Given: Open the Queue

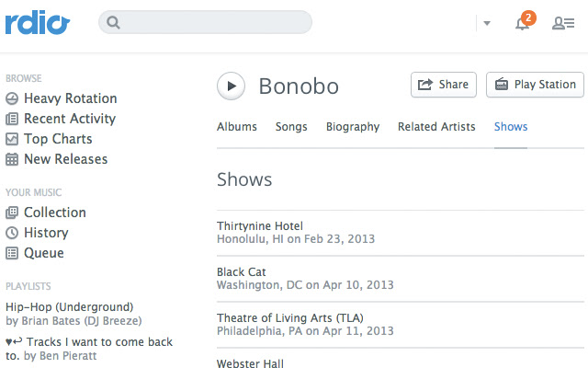Looking at the screenshot, I should (44, 253).
